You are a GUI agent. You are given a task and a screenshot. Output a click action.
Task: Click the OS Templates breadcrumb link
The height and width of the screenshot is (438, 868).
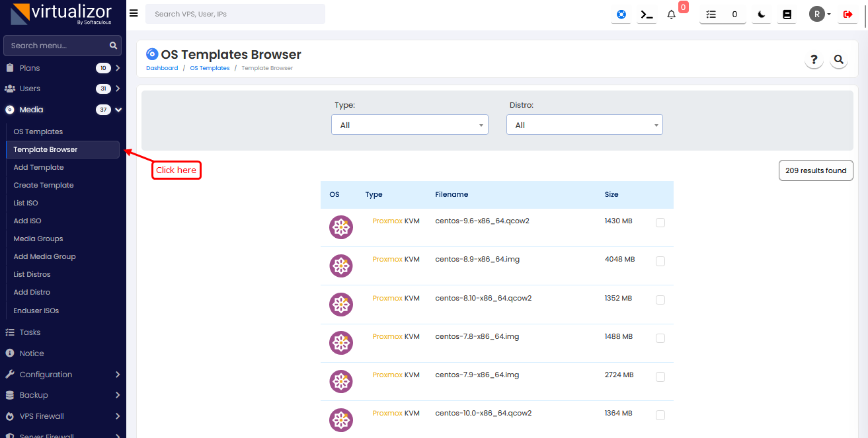coord(210,68)
